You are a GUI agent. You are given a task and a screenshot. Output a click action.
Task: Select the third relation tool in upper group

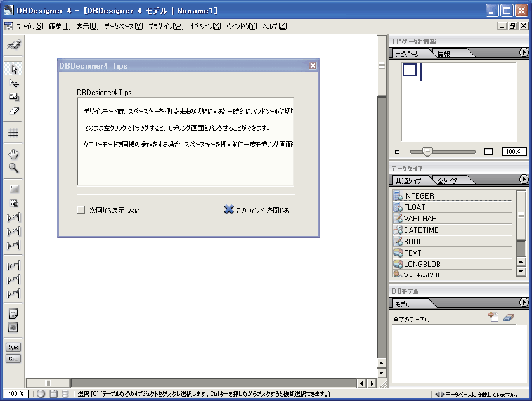[x=13, y=245]
